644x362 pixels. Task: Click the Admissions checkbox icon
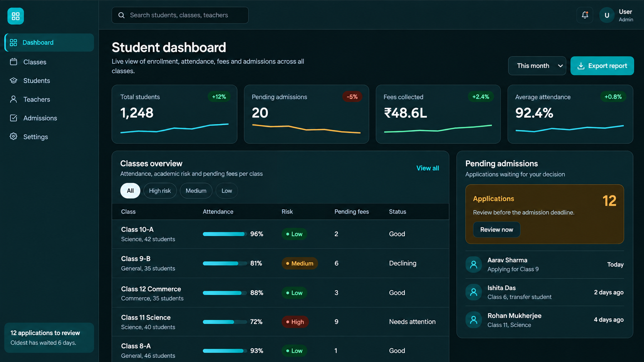pyautogui.click(x=13, y=118)
